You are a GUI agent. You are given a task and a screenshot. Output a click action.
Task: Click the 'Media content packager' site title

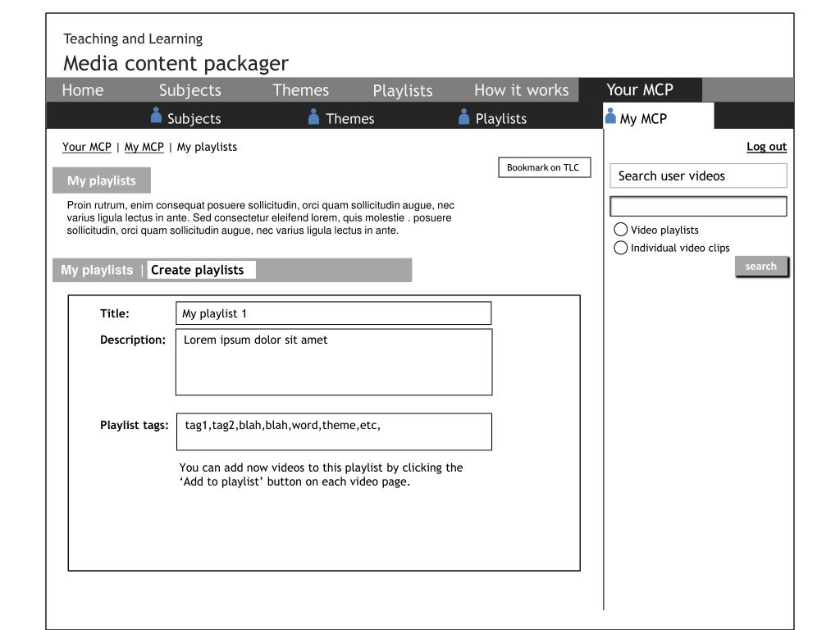coord(176,63)
